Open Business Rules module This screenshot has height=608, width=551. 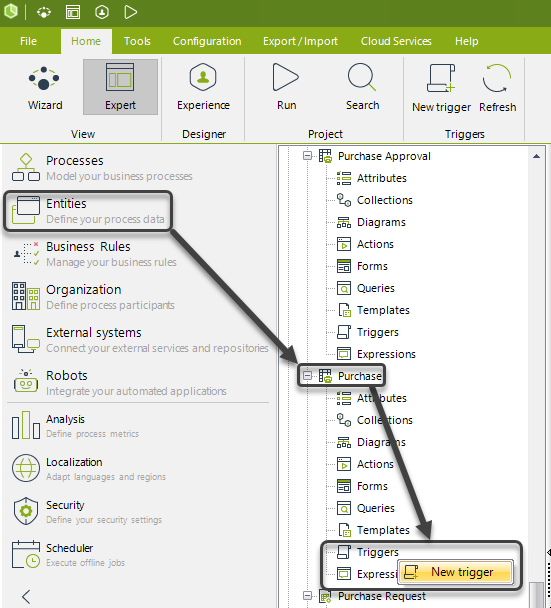94,254
